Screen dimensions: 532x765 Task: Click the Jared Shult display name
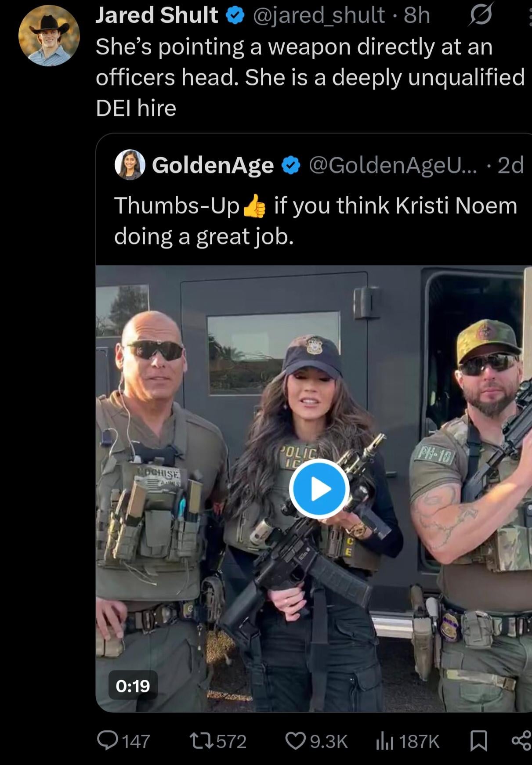click(x=156, y=15)
